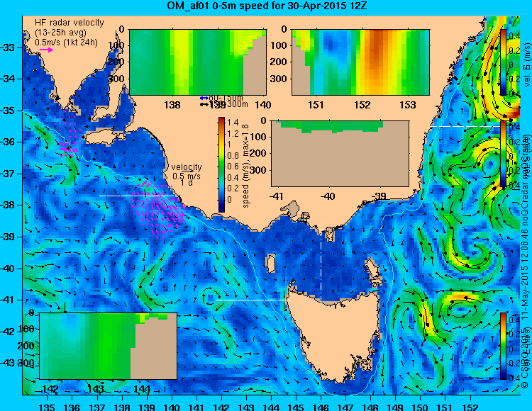Viewport: 532px width, 411px height.
Task: Click the 'HF radar velocity' legend label
Action: (x=70, y=23)
